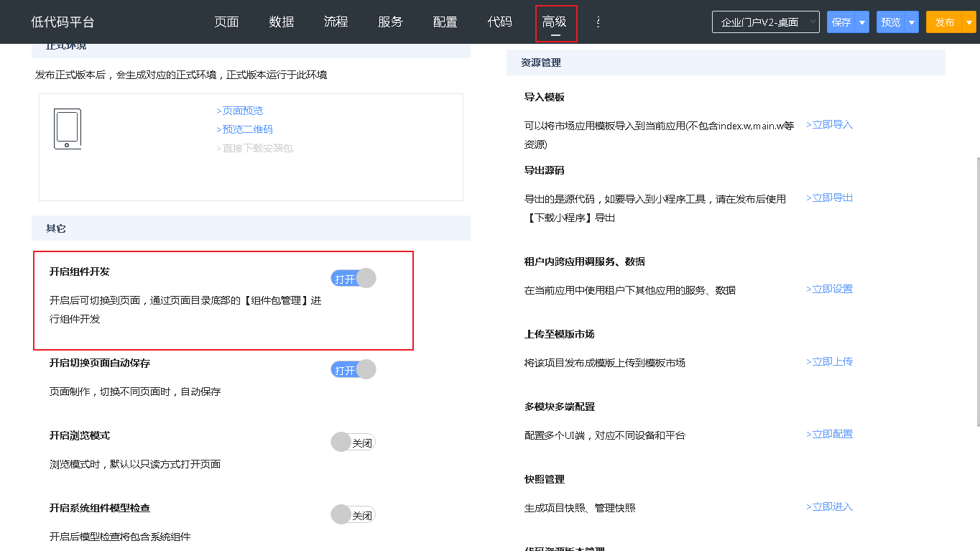The height and width of the screenshot is (551, 980).
Task: Click the 多模块多端配置 heading
Action: [x=560, y=407]
